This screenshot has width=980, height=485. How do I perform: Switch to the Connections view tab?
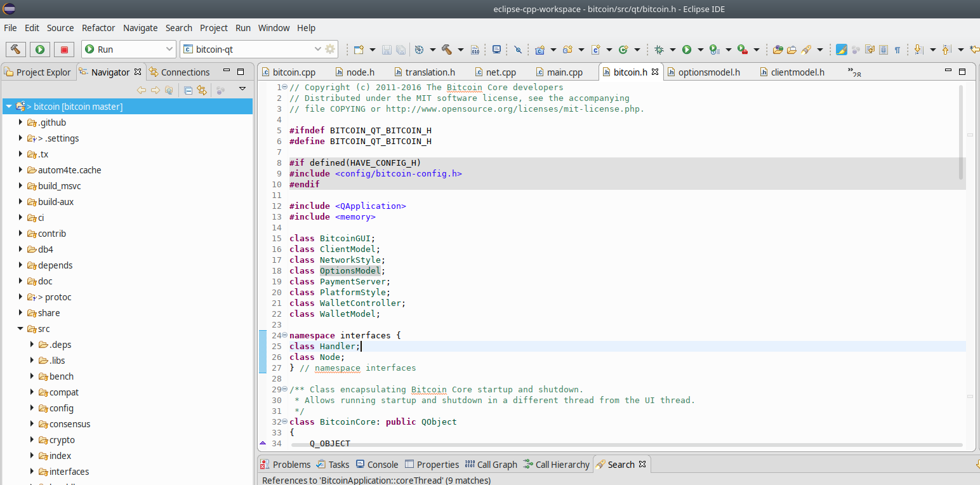point(179,72)
